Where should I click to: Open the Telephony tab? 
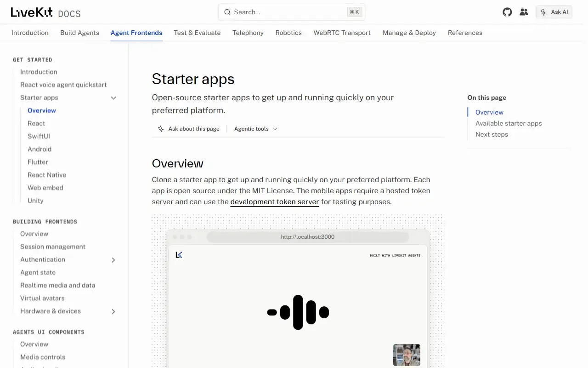[x=248, y=33]
